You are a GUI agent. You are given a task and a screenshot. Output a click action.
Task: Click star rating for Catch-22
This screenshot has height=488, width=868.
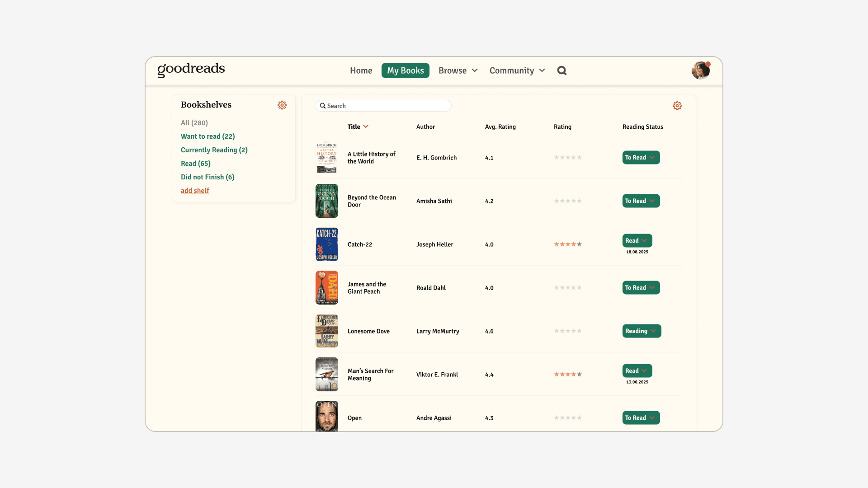click(x=568, y=244)
